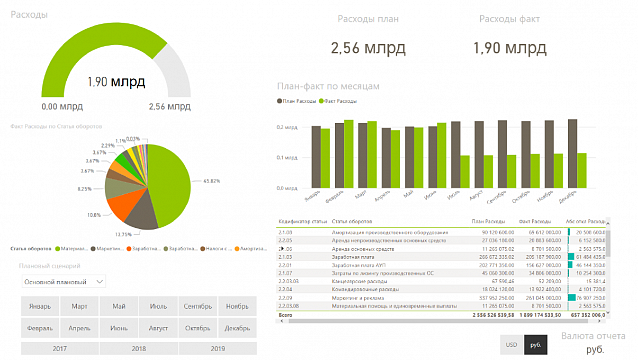Select row 'Амортизация производственного оборудования'

(x=441, y=232)
